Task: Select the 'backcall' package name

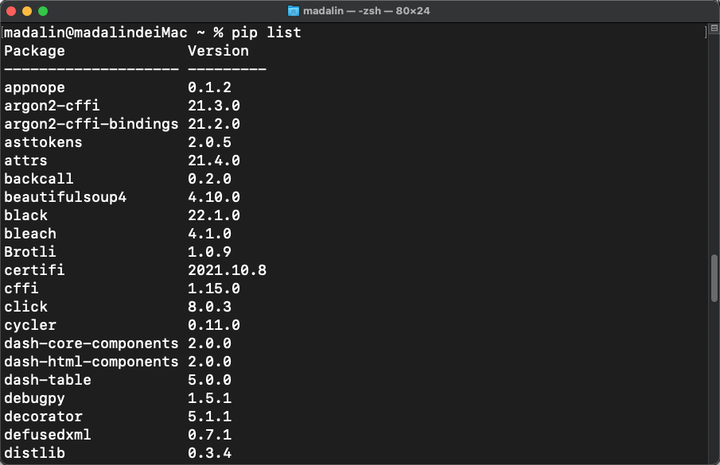Action: click(39, 179)
